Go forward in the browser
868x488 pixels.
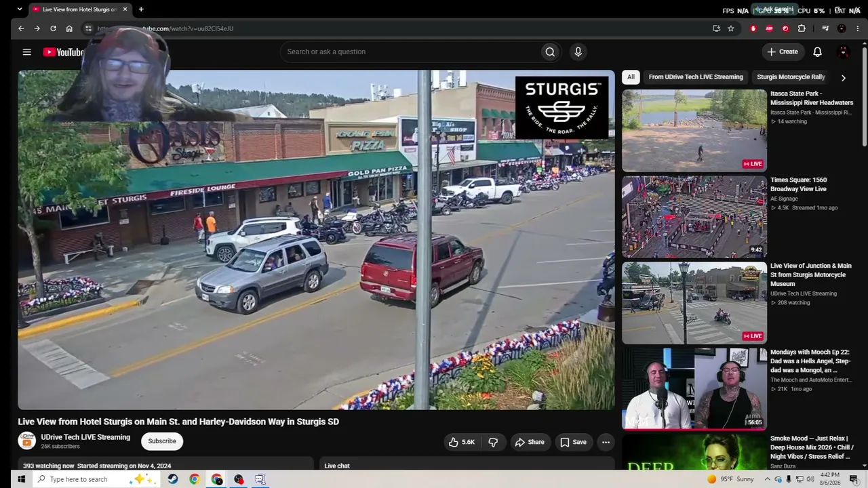tap(37, 28)
